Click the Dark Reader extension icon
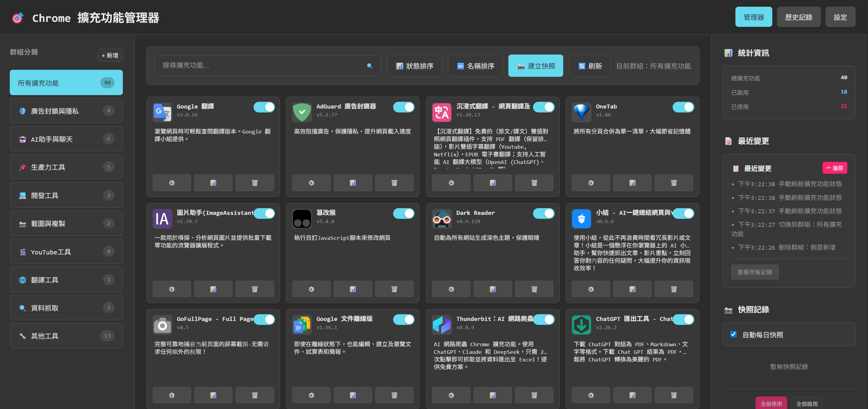868x409 pixels. pos(441,219)
